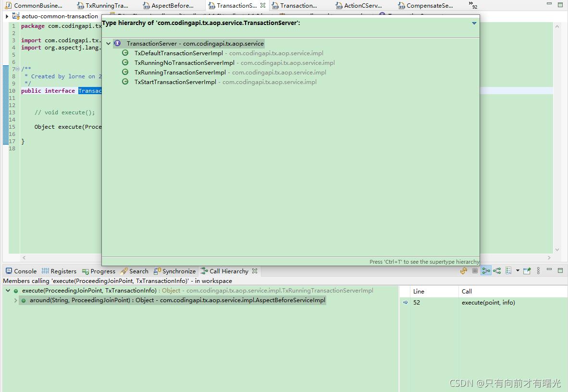Open the Synchronize view tab

[x=174, y=271]
